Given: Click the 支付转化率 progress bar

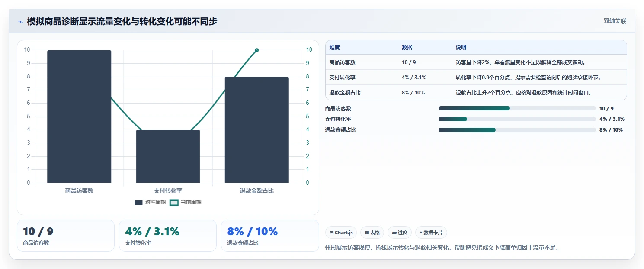Looking at the screenshot, I should [x=517, y=119].
